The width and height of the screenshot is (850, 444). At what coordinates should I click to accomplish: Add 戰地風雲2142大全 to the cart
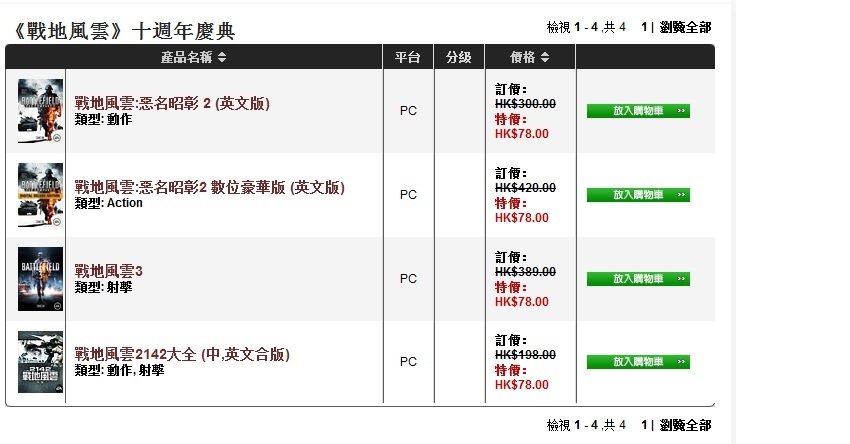(638, 362)
